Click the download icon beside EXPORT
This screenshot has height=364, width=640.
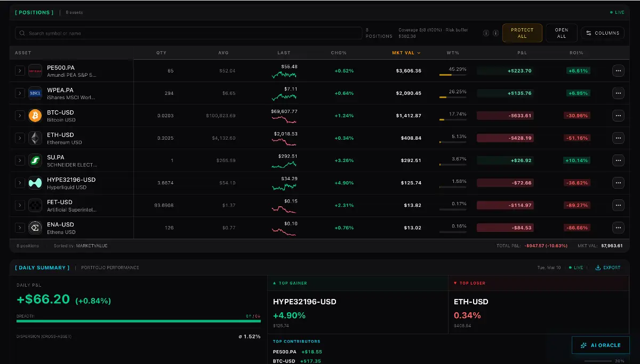[598, 268]
